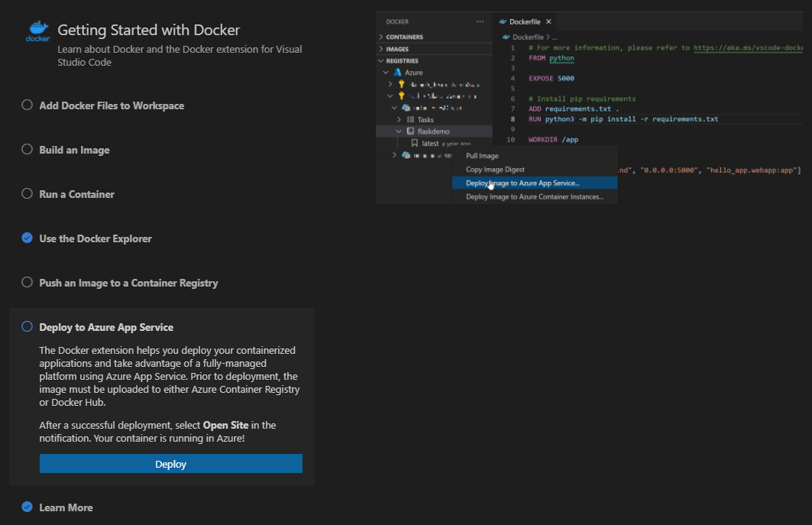Select the Azure label in the Registries tree

414,73
